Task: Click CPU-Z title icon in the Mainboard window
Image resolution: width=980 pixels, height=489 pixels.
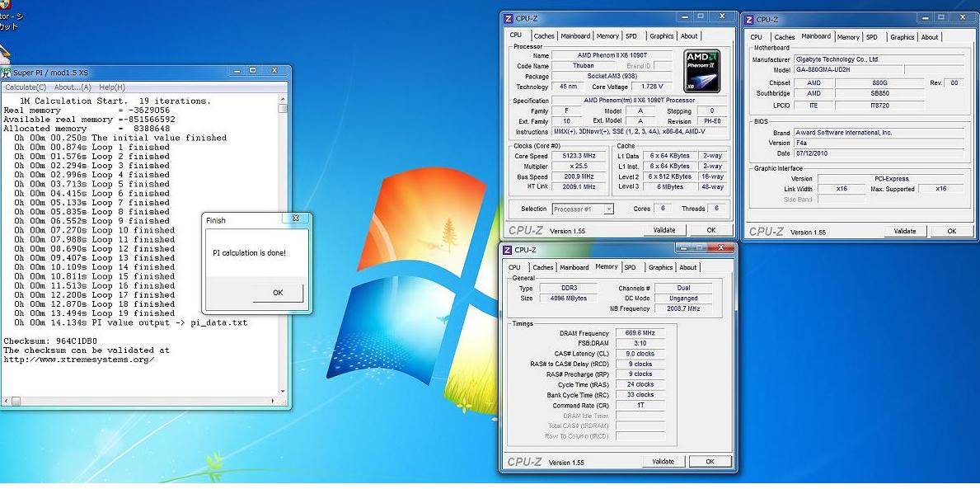Action: pyautogui.click(x=749, y=20)
